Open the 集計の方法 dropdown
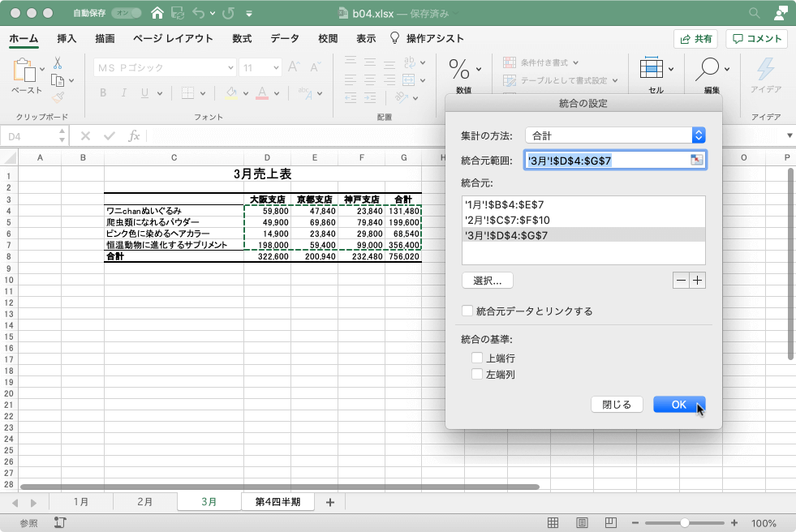 pos(615,135)
